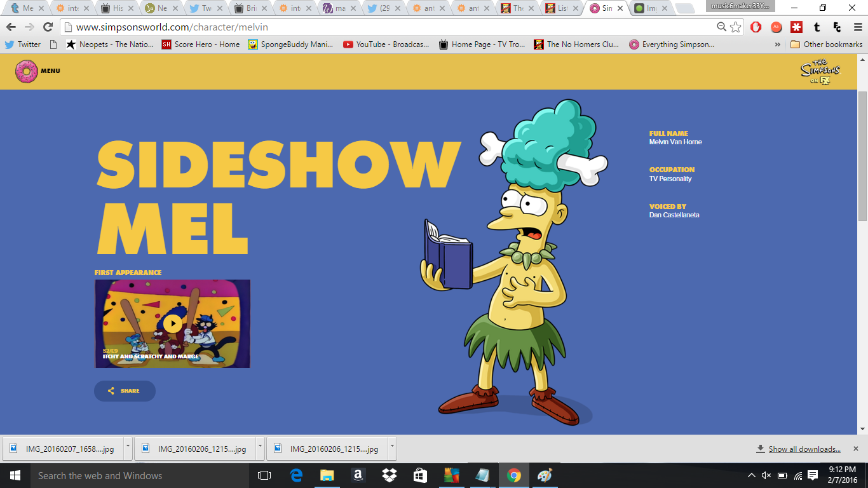Open the Chrome hamburger menu
This screenshot has width=868, height=488.
click(856, 27)
